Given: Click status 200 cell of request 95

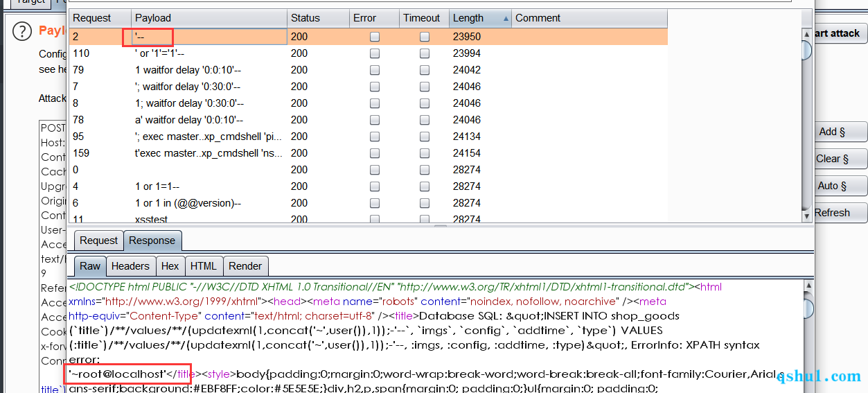Looking at the screenshot, I should point(317,137).
